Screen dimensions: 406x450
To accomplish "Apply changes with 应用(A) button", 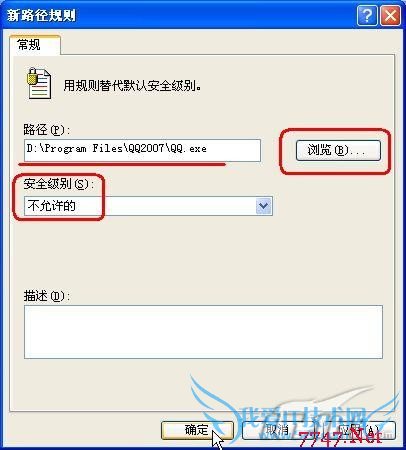I will tap(359, 430).
